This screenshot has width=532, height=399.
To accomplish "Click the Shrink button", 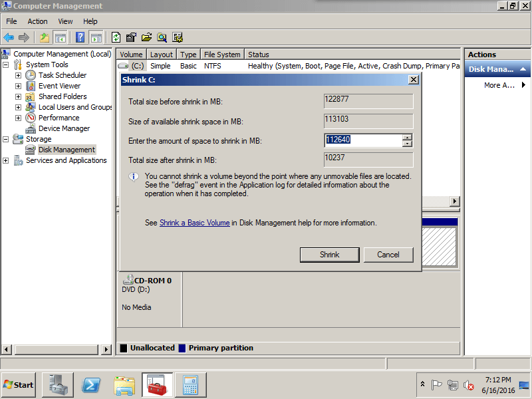I will point(329,255).
